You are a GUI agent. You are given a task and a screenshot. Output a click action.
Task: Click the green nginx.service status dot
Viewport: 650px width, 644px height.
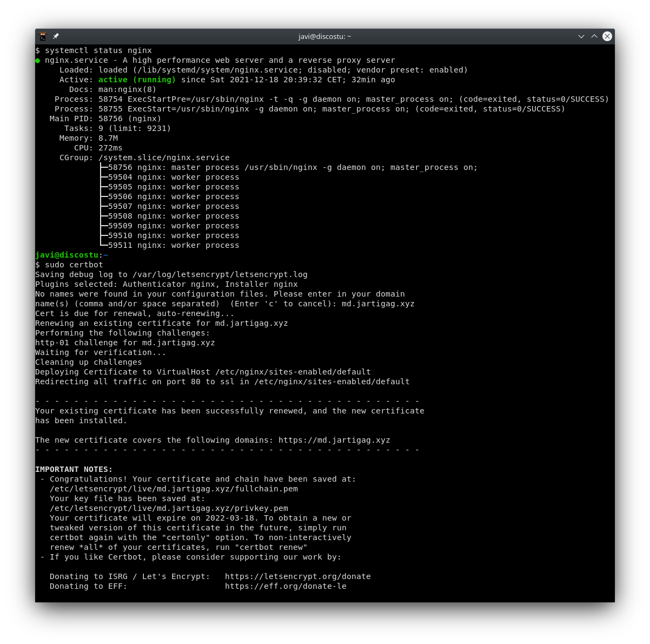(x=38, y=61)
